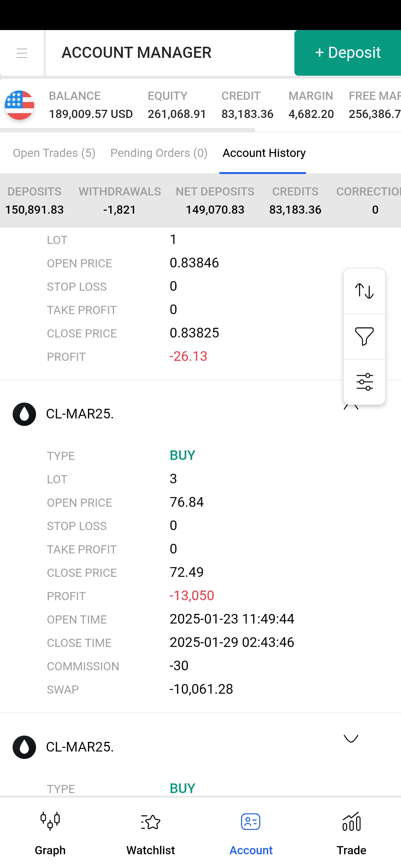Screen dimensions: 401x868
Task: Tap the Graph candlestick icon
Action: [50, 821]
